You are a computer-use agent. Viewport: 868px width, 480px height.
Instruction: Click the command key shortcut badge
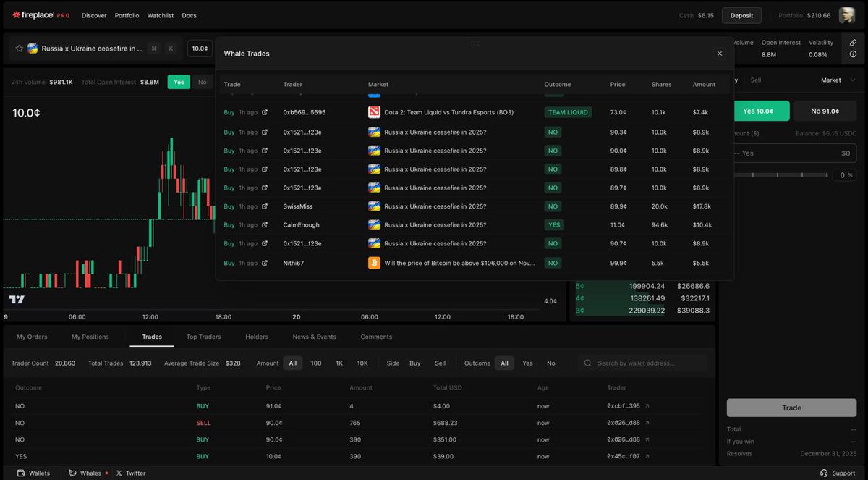coord(154,49)
